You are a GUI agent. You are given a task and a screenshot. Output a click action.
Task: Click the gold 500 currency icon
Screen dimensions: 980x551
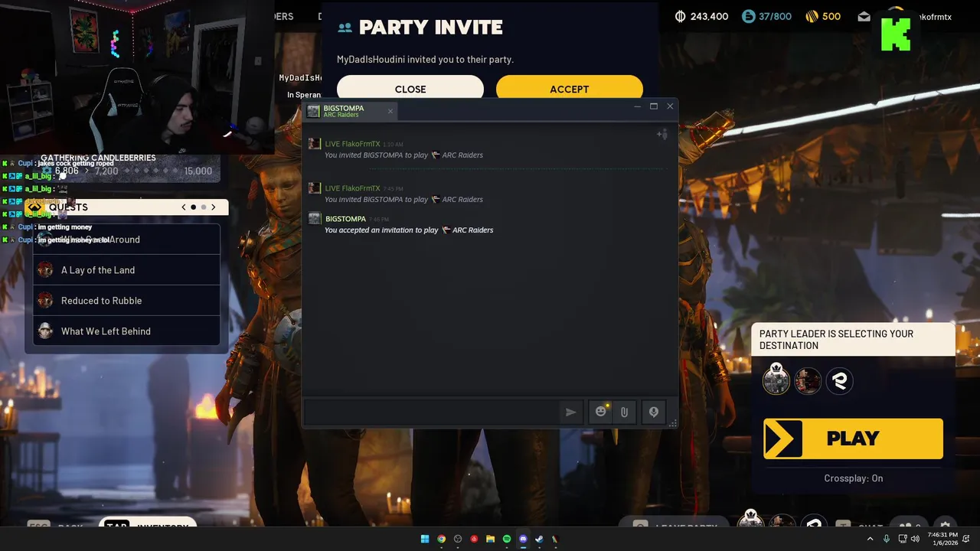pyautogui.click(x=812, y=16)
